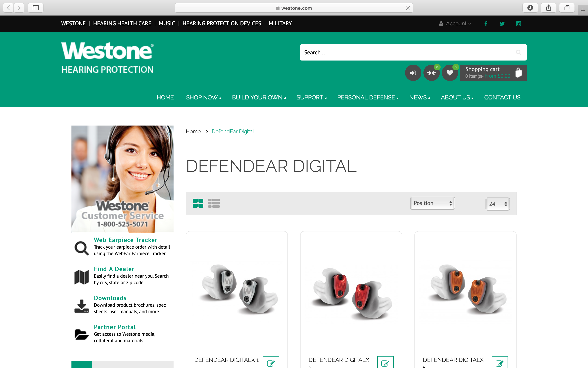588x368 pixels.
Task: Click the shopping bag icon
Action: point(519,73)
